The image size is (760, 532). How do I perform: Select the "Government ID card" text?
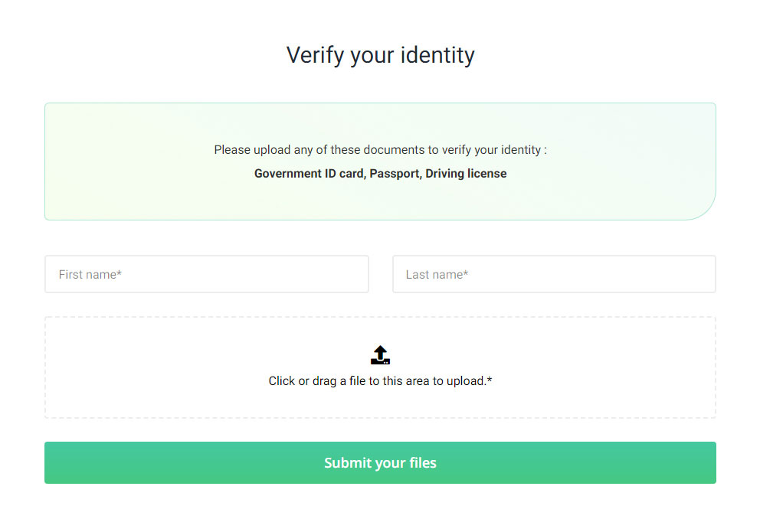[309, 174]
